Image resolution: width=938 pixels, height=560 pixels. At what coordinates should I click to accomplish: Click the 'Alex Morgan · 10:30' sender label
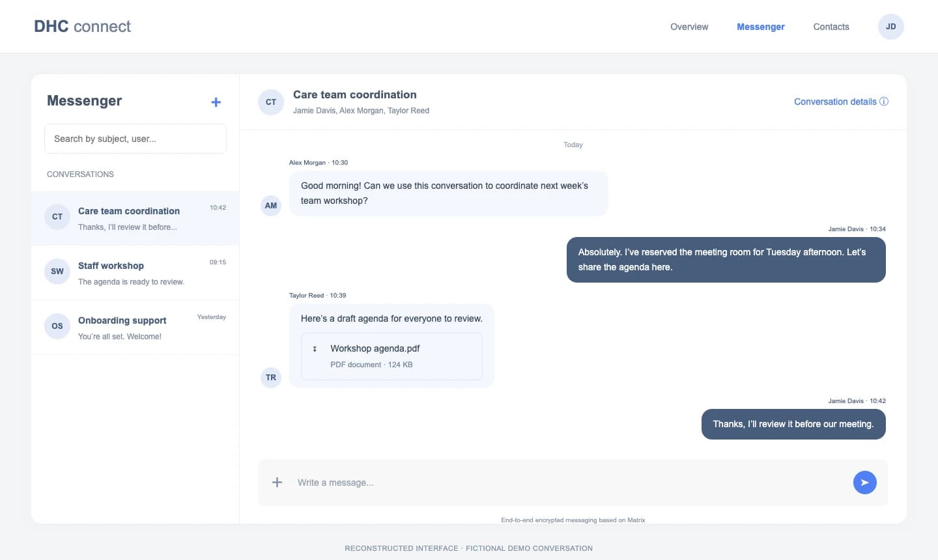(x=319, y=163)
